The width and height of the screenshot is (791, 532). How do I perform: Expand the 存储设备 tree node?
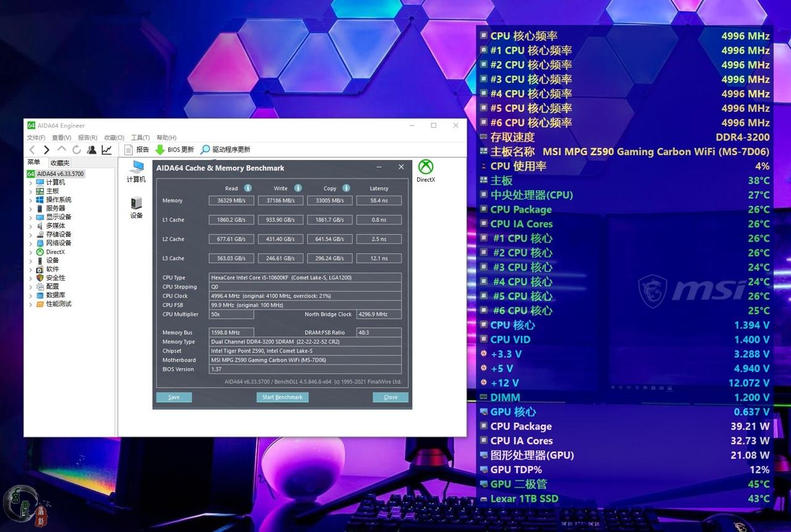31,234
